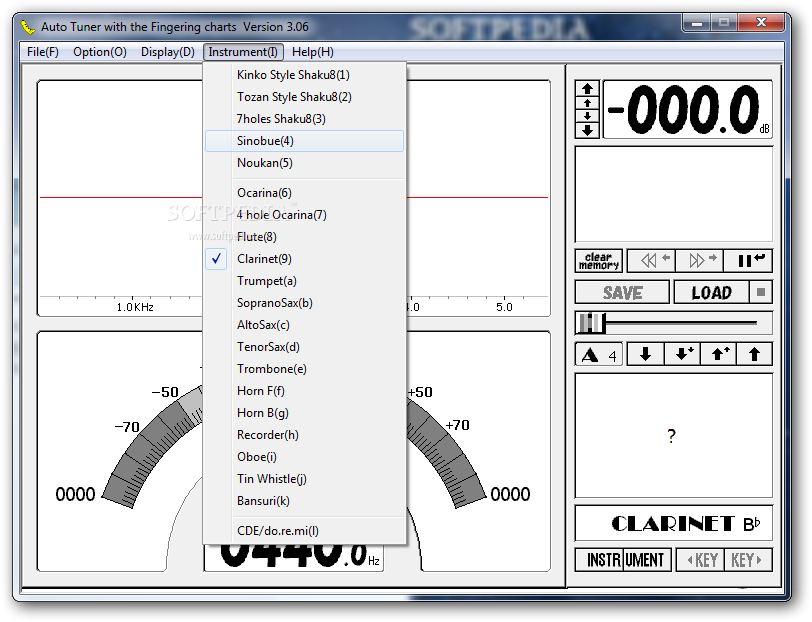
Task: Click the down arrow with plus pitch button
Action: pyautogui.click(x=683, y=354)
